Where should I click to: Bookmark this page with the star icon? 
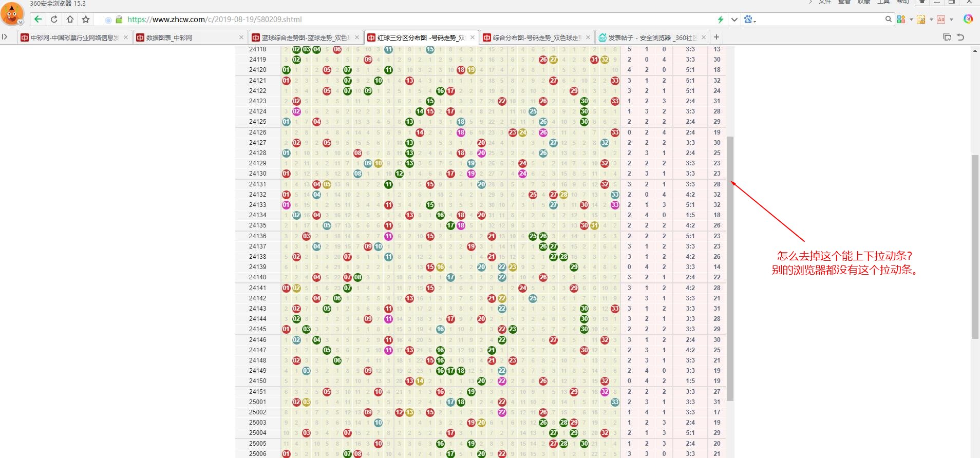(x=86, y=20)
